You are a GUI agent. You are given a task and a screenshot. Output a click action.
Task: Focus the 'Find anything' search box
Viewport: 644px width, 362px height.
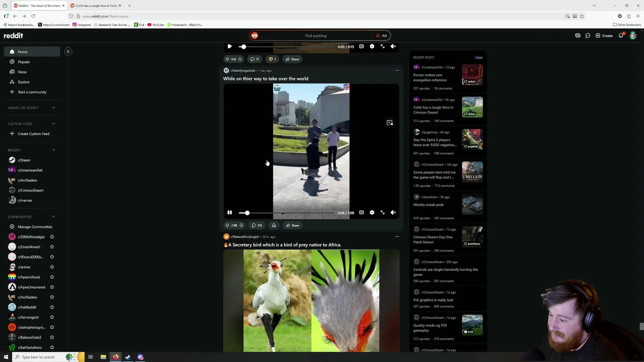tap(315, 36)
